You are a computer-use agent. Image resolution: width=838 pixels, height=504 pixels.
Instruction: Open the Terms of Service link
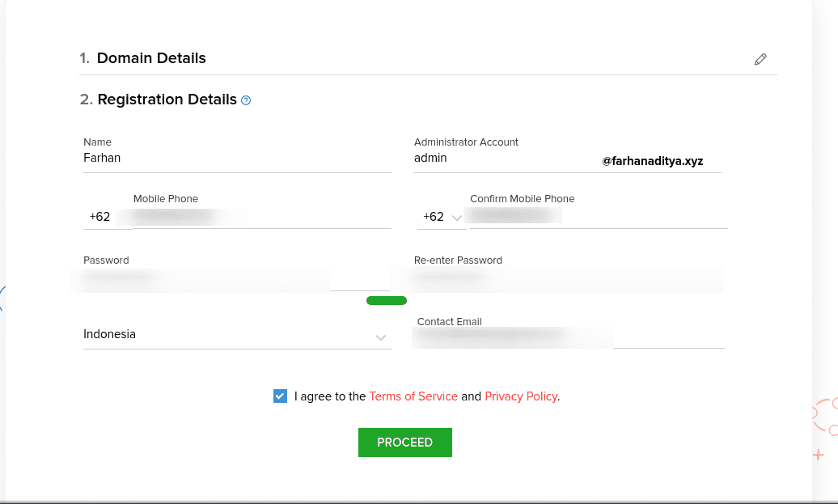(413, 396)
